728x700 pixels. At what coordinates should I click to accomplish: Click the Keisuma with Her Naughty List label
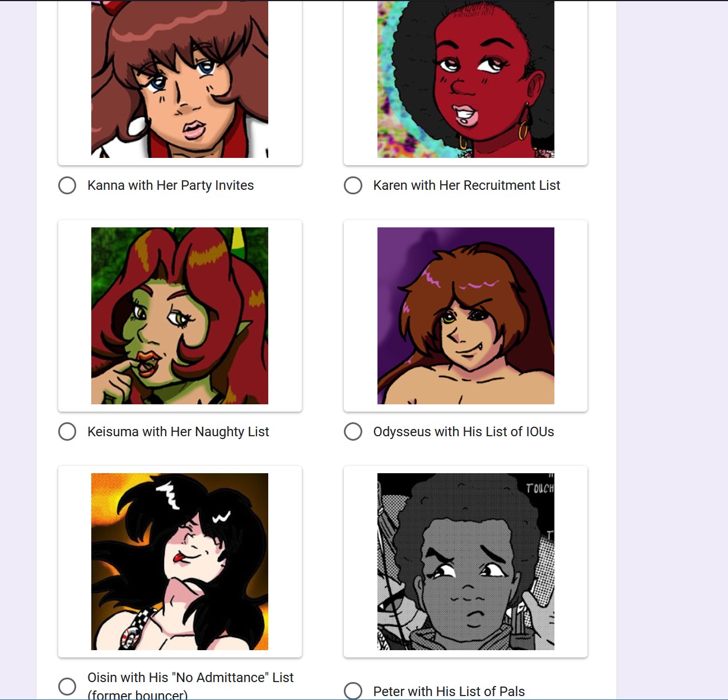(x=178, y=432)
